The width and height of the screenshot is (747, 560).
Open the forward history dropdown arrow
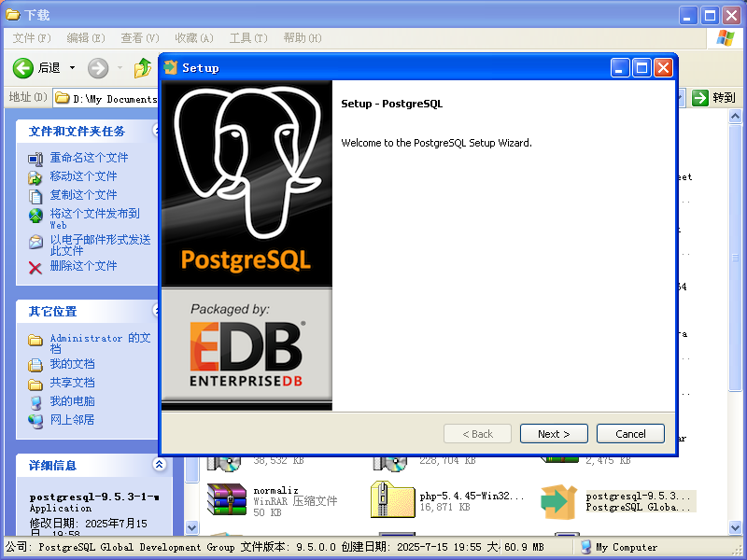pos(120,68)
